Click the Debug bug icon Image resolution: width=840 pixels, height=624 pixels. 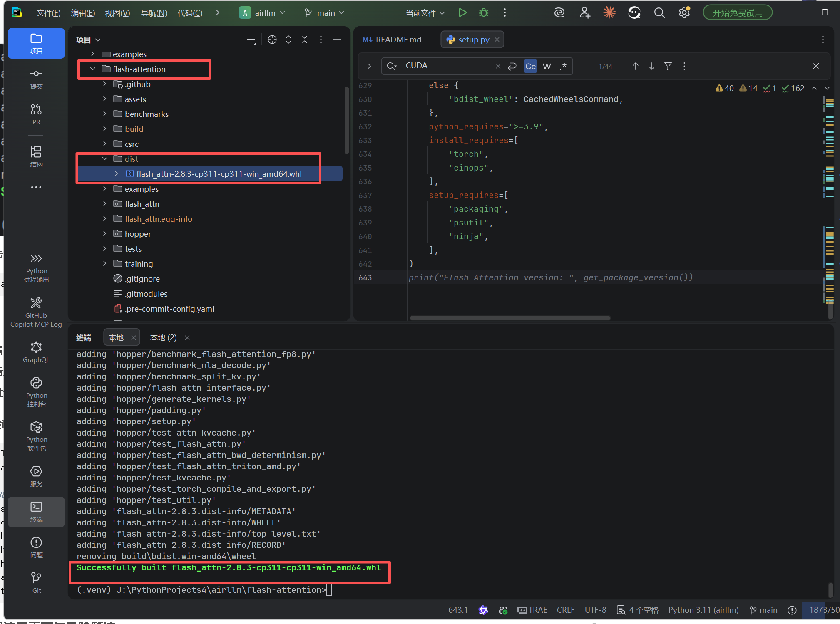click(483, 13)
